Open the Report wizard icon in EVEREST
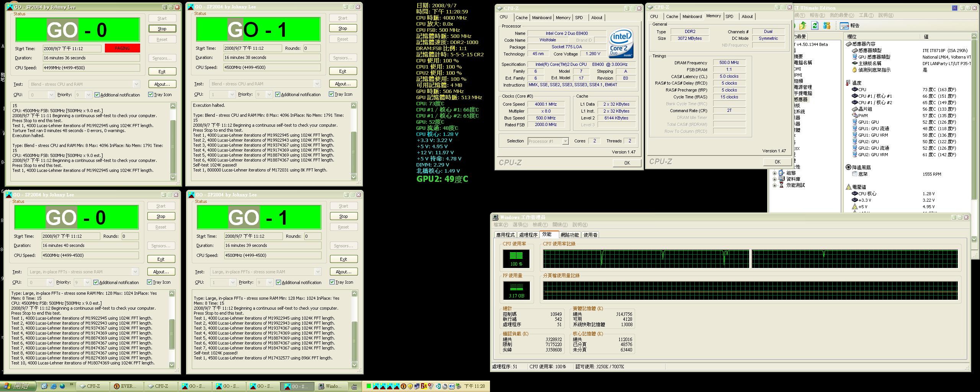980x392 pixels. [x=844, y=26]
